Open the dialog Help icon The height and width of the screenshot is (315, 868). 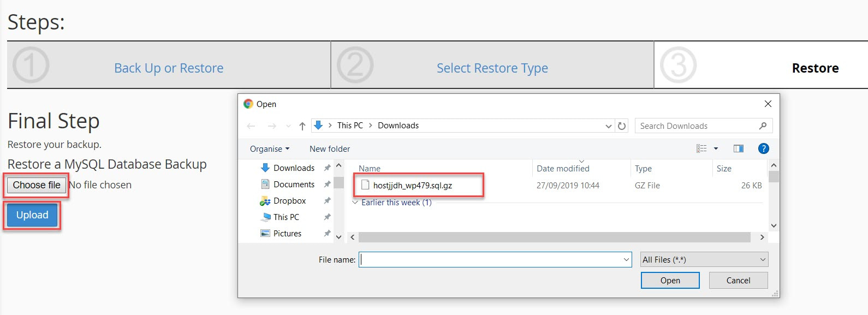(764, 148)
